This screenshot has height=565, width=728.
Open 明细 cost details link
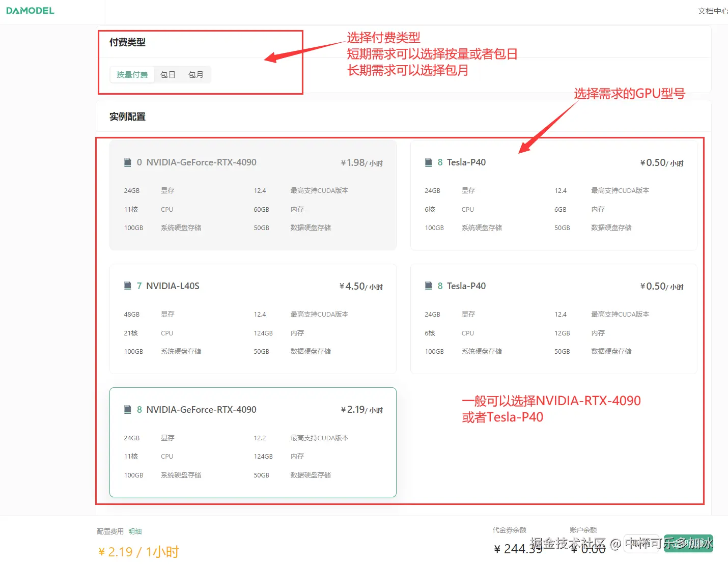pos(135,531)
